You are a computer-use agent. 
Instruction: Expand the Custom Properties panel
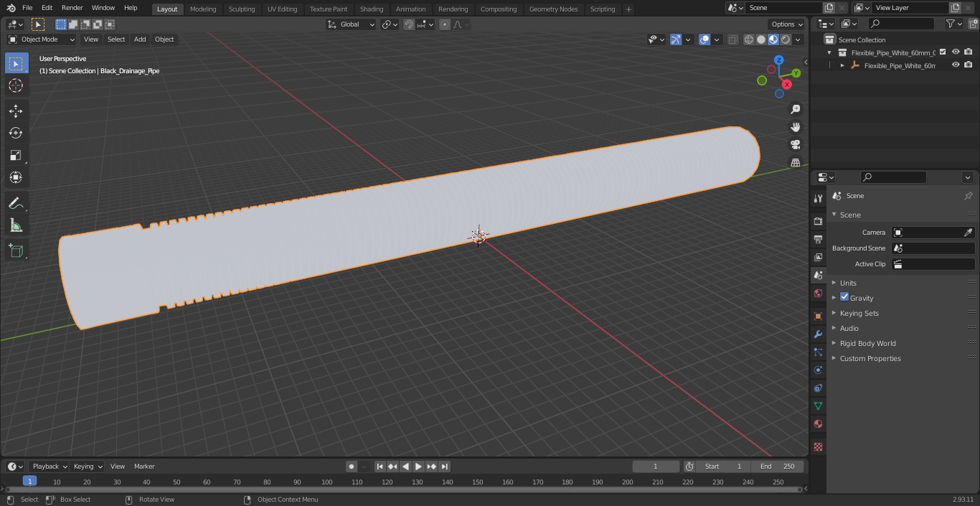click(x=870, y=358)
